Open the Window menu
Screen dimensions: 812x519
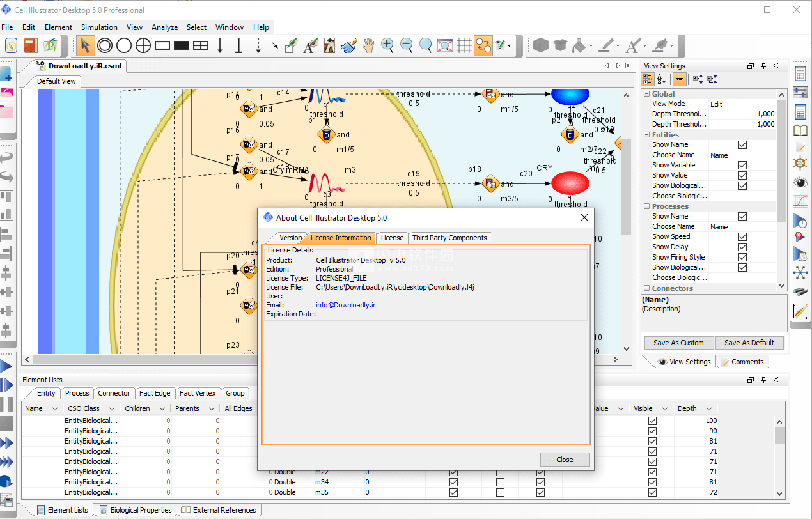point(230,27)
